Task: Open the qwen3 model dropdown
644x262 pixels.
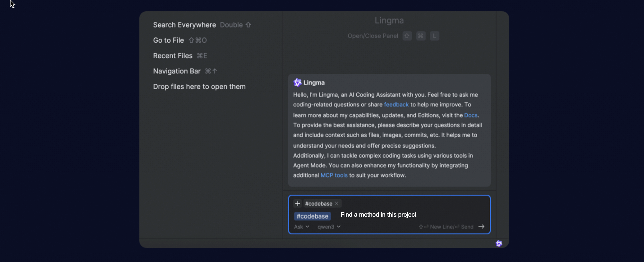Action: [x=329, y=227]
